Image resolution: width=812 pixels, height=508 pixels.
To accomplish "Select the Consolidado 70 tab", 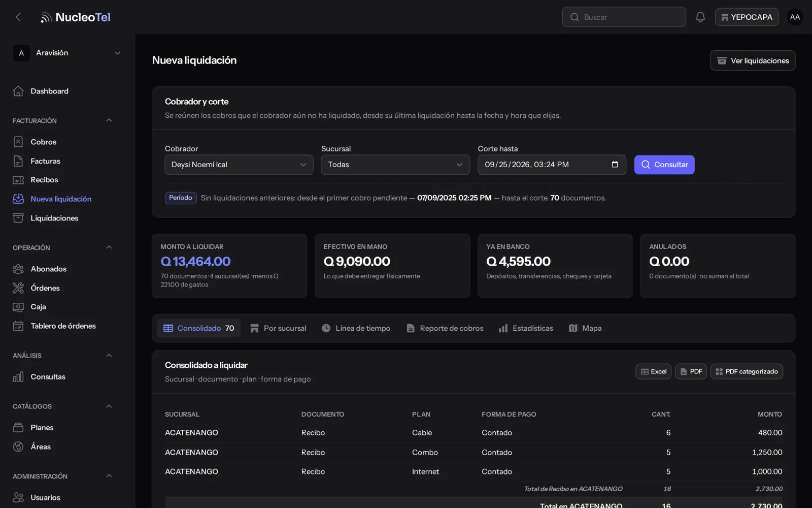I will point(198,328).
